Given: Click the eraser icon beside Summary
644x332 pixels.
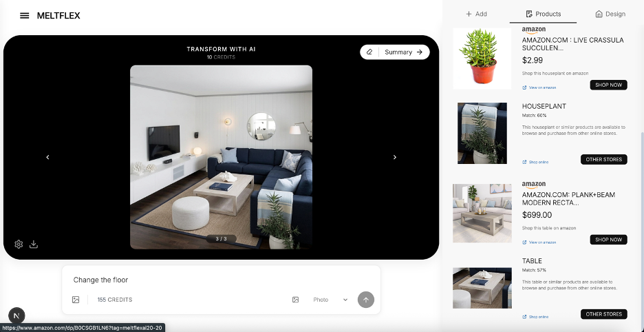Looking at the screenshot, I should tap(369, 52).
